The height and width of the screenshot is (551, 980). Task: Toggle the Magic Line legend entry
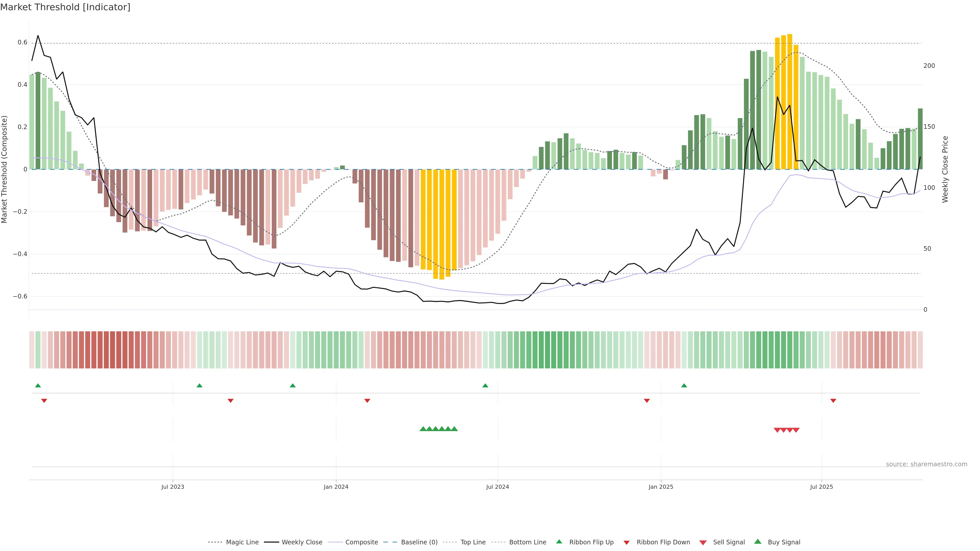(242, 542)
